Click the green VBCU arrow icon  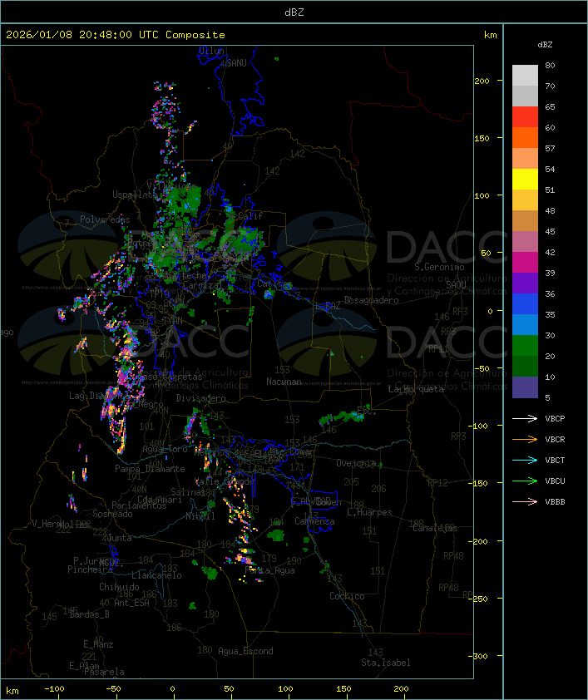[x=526, y=481]
